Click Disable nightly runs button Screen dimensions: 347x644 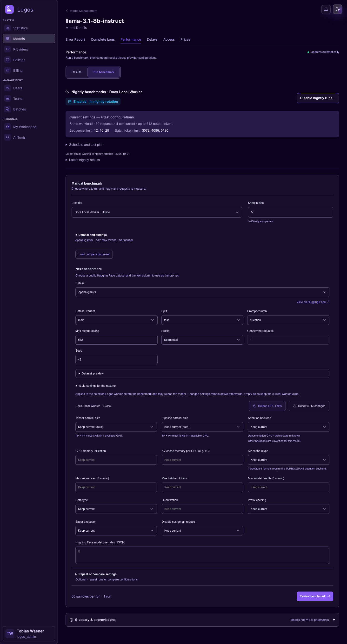(318, 98)
